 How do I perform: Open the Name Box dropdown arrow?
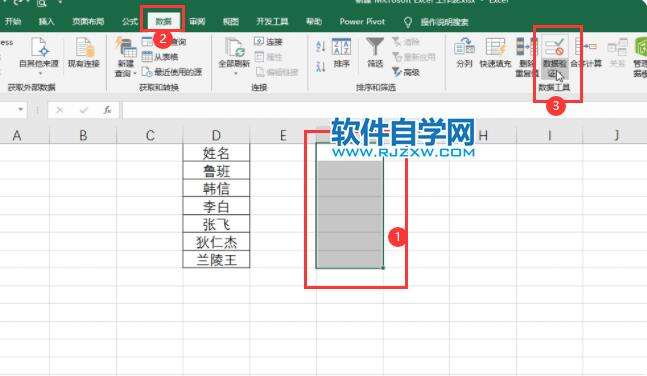[20, 110]
